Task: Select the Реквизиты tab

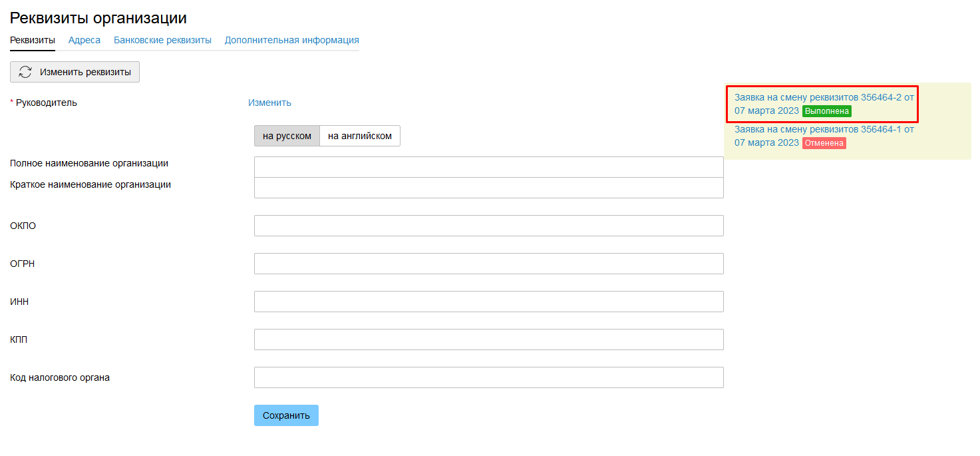Action: point(33,40)
